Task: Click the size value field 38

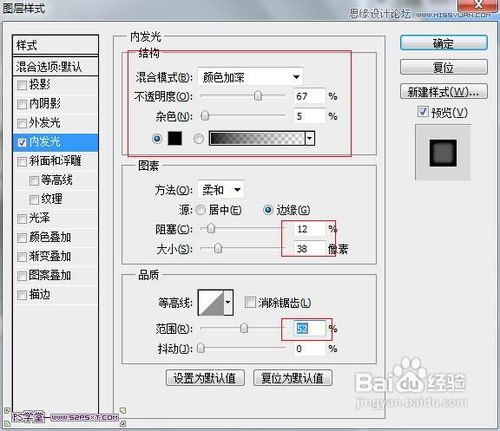Action: coord(309,249)
